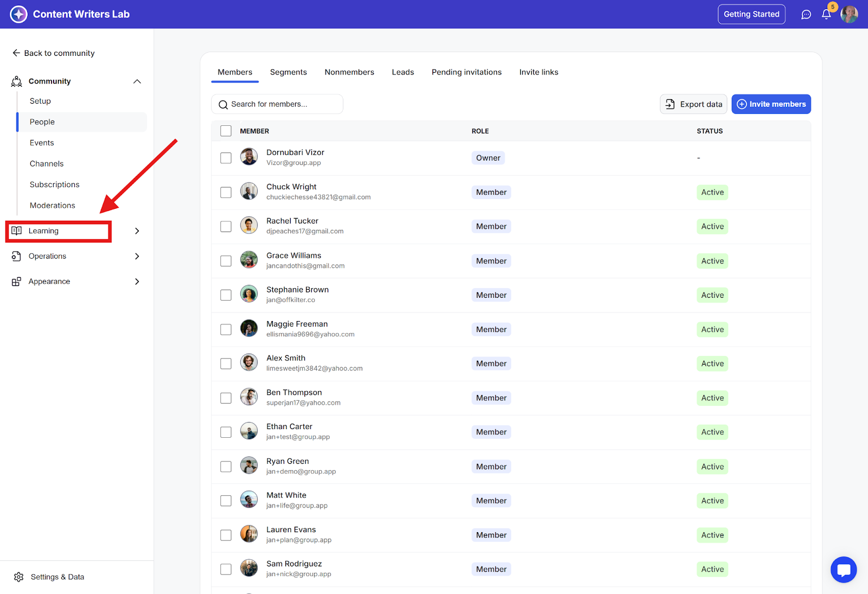
Task: Switch to the Pending invitations tab
Action: (466, 72)
